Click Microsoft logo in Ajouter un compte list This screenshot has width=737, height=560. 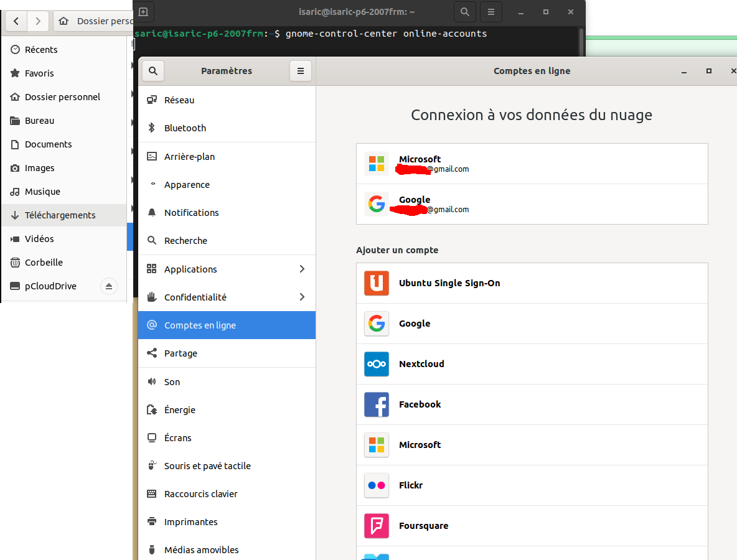[377, 445]
